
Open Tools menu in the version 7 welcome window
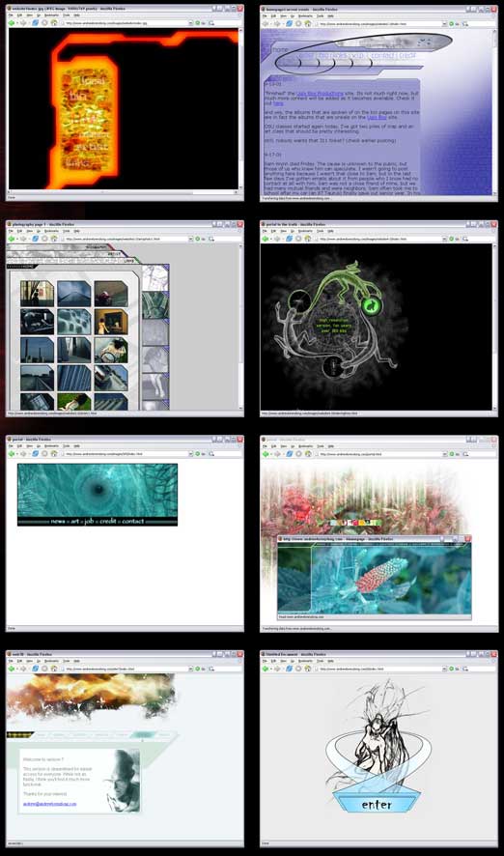64,661
